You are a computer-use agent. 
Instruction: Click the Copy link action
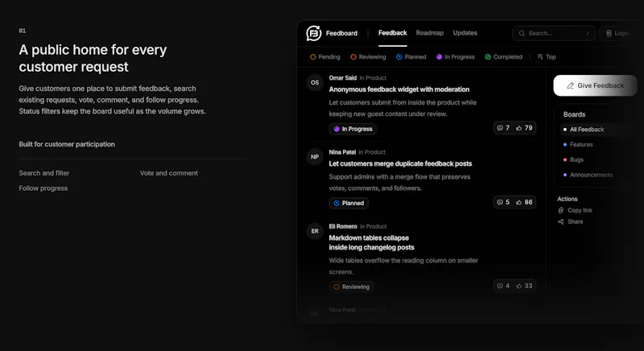576,210
